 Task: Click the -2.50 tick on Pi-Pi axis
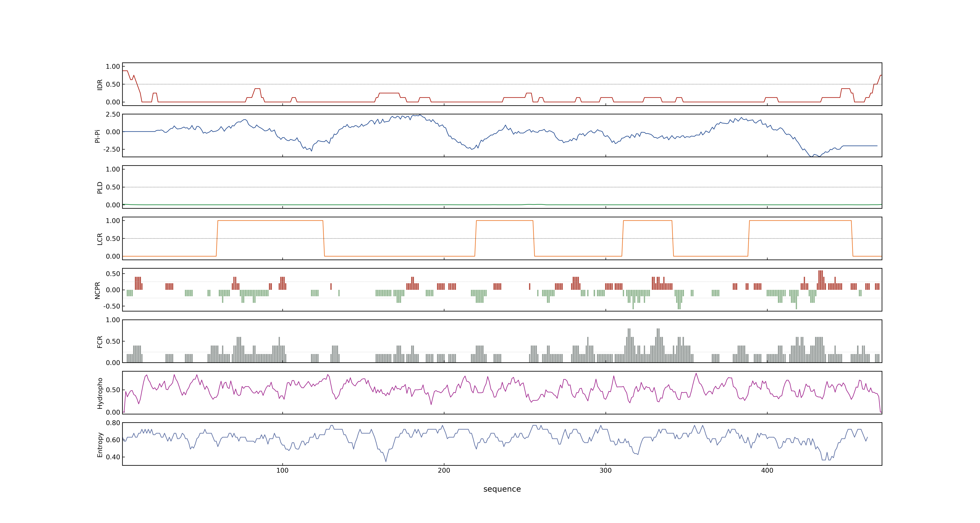tap(111, 149)
